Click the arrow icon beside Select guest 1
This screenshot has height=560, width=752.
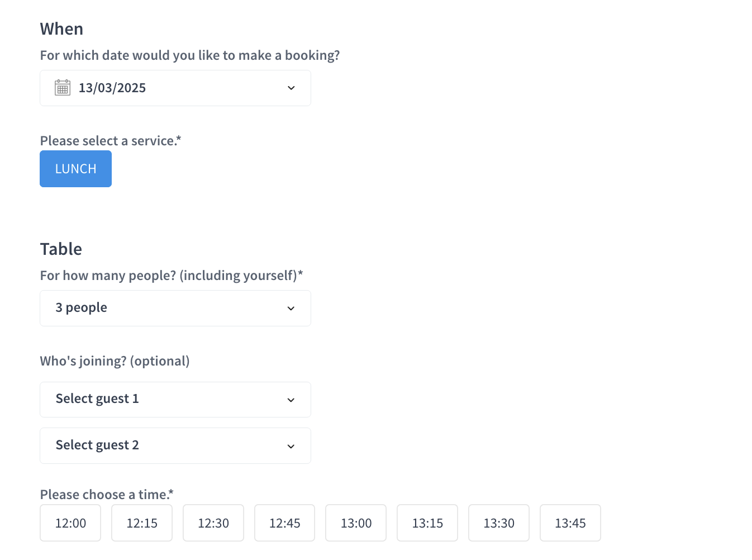291,400
